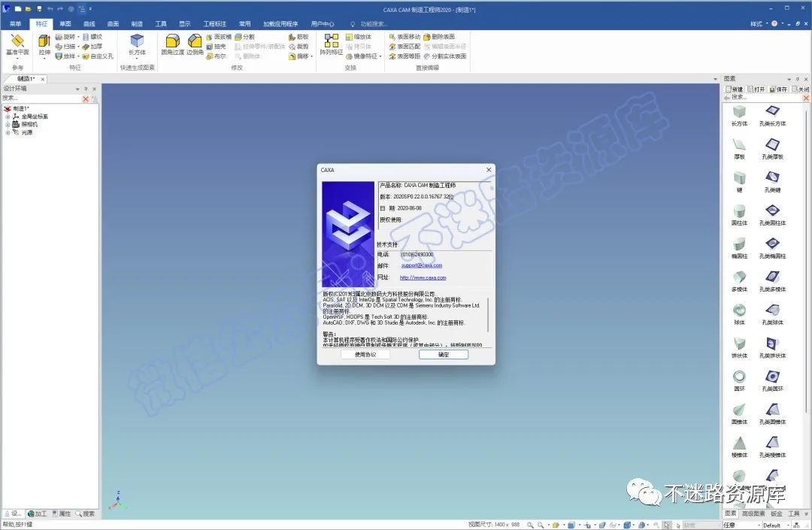The image size is (812, 530).
Task: Switch to the 加工 bottom panel tab
Action: tap(38, 513)
